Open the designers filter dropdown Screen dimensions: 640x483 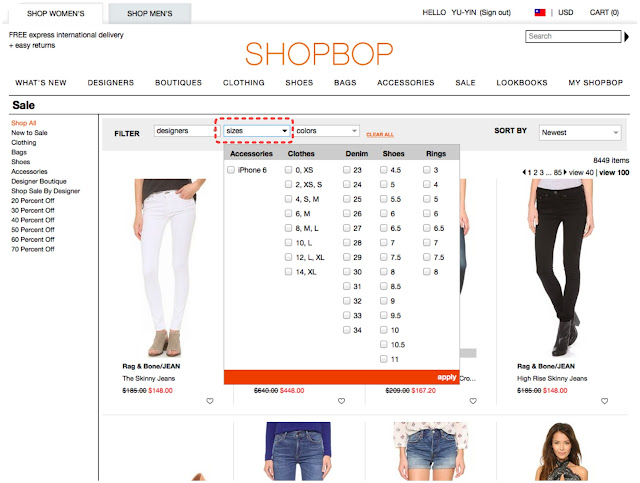(x=184, y=131)
